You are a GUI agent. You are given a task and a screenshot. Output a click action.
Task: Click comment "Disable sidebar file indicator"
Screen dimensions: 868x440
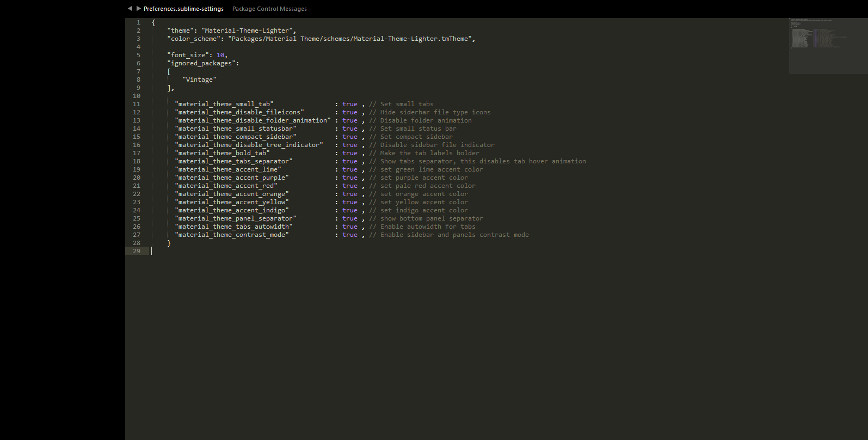[432, 145]
